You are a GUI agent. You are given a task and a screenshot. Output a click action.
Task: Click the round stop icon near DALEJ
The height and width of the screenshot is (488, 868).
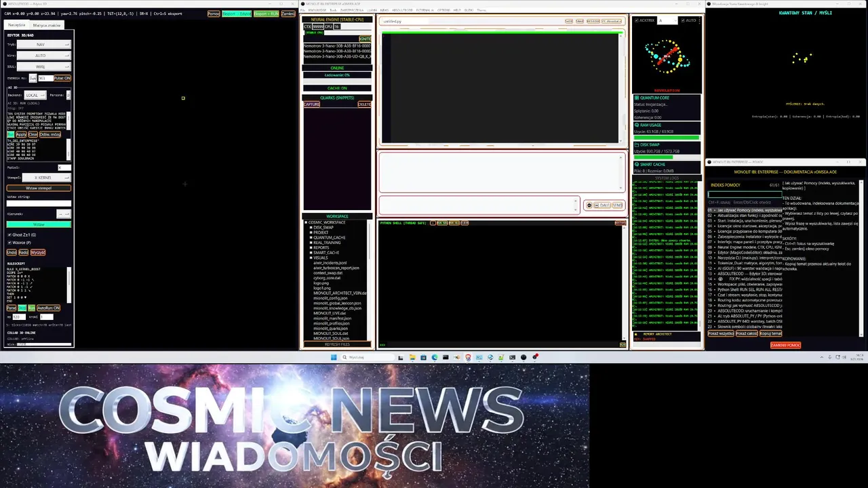tap(589, 205)
